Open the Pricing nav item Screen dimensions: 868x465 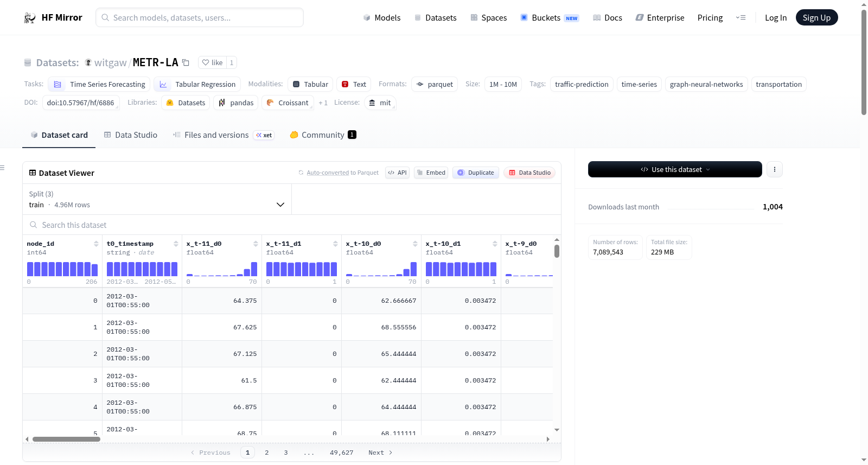tap(710, 17)
